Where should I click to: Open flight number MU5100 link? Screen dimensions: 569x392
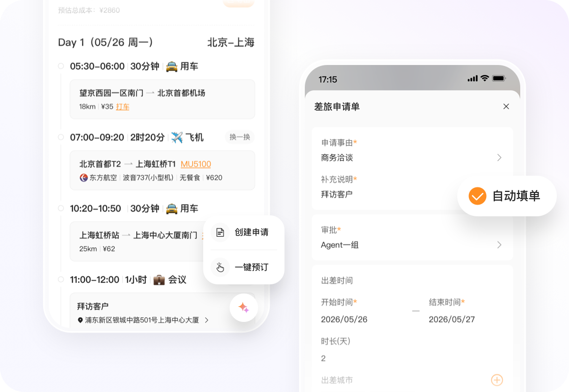click(x=196, y=164)
